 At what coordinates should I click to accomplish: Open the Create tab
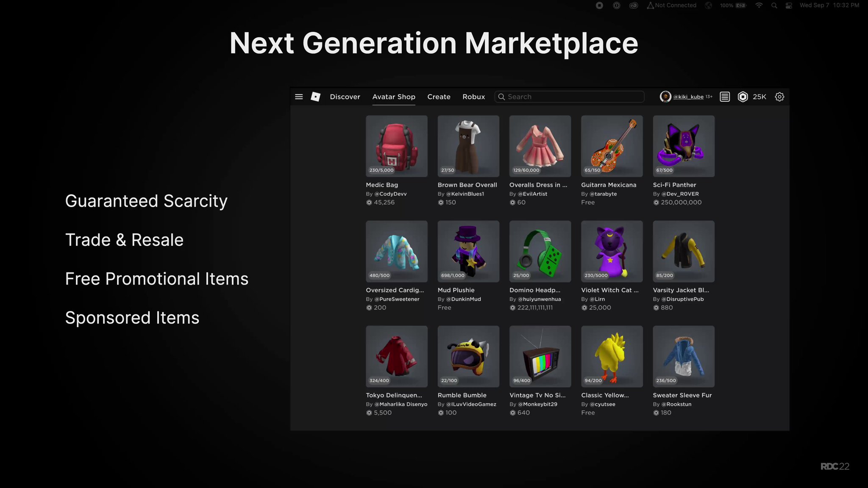point(439,97)
